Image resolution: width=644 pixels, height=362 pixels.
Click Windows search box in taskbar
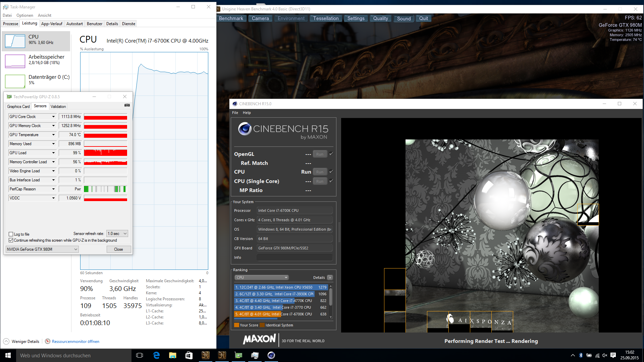[x=74, y=355]
